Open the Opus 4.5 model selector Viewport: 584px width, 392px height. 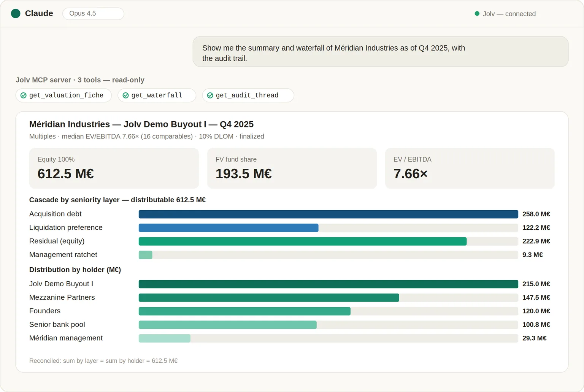pos(93,14)
